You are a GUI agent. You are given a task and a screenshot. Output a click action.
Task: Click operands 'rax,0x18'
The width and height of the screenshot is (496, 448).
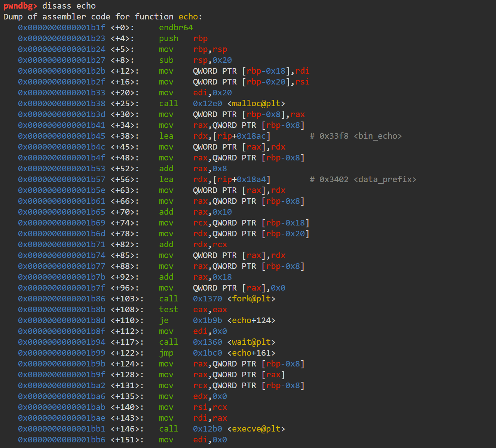click(x=212, y=277)
